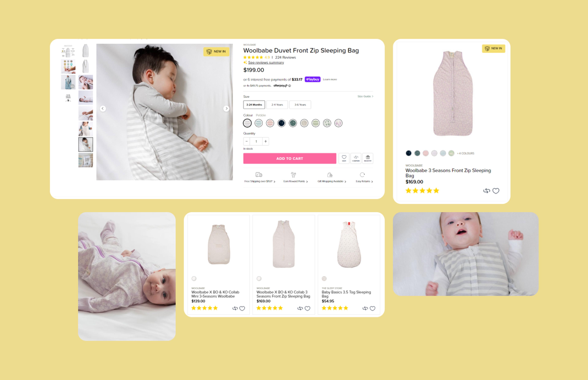The image size is (588, 380).
Task: Pick the 3-6 Years size option
Action: pyautogui.click(x=300, y=105)
